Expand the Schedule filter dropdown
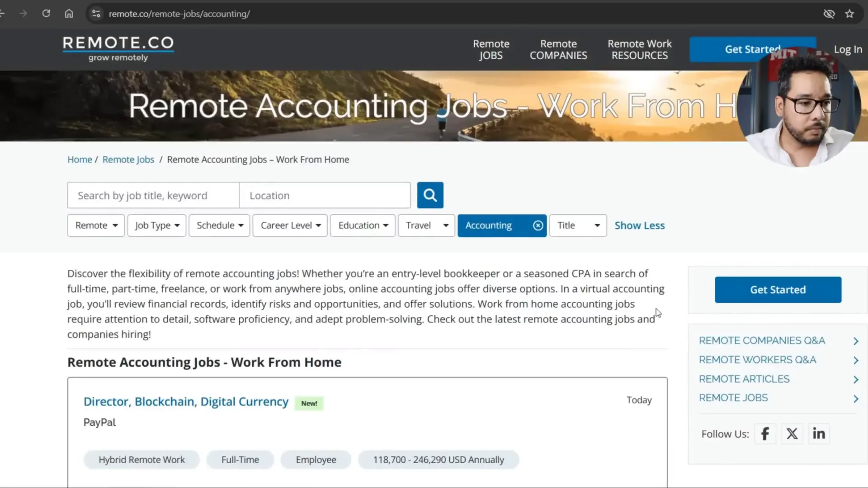Screen dimensions: 868x488 coord(219,225)
